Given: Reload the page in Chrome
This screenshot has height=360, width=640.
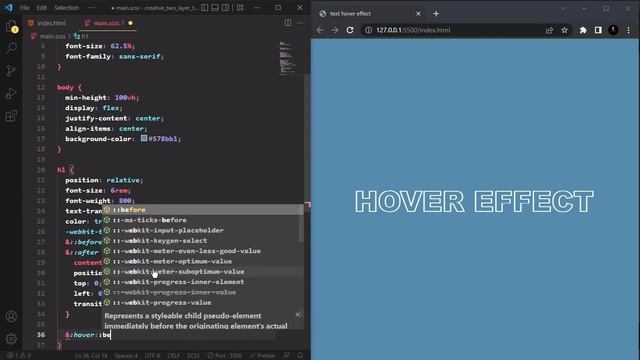Looking at the screenshot, I should [350, 30].
